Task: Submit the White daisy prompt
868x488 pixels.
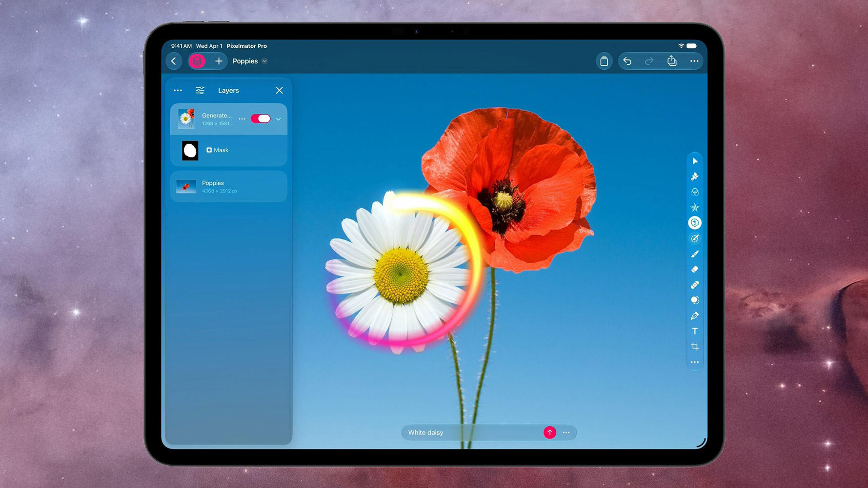Action: tap(550, 432)
